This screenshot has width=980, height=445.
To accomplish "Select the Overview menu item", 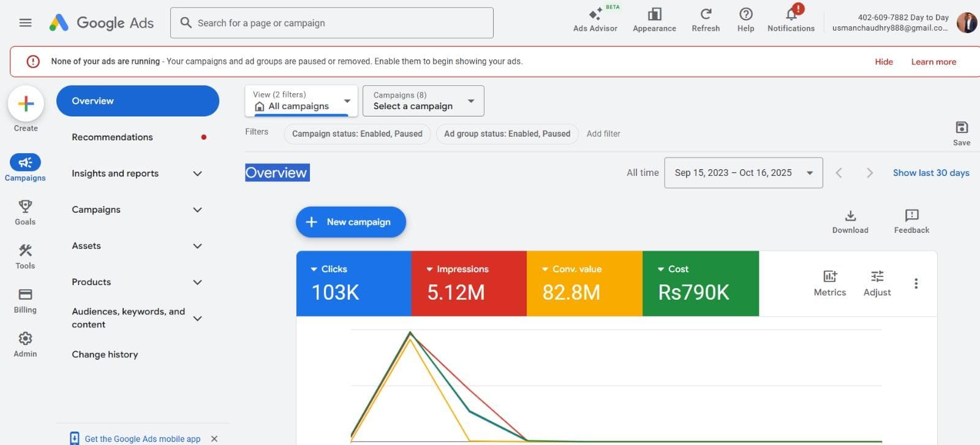I will click(x=138, y=101).
